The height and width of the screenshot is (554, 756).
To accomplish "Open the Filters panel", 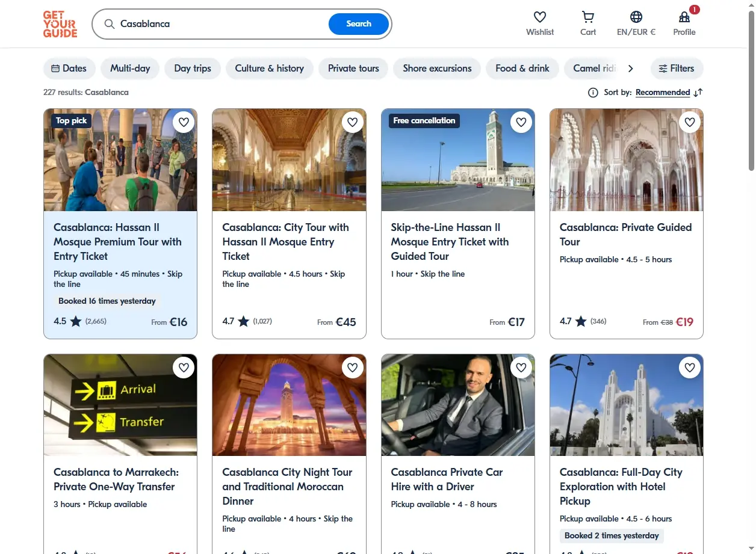I will coord(677,68).
